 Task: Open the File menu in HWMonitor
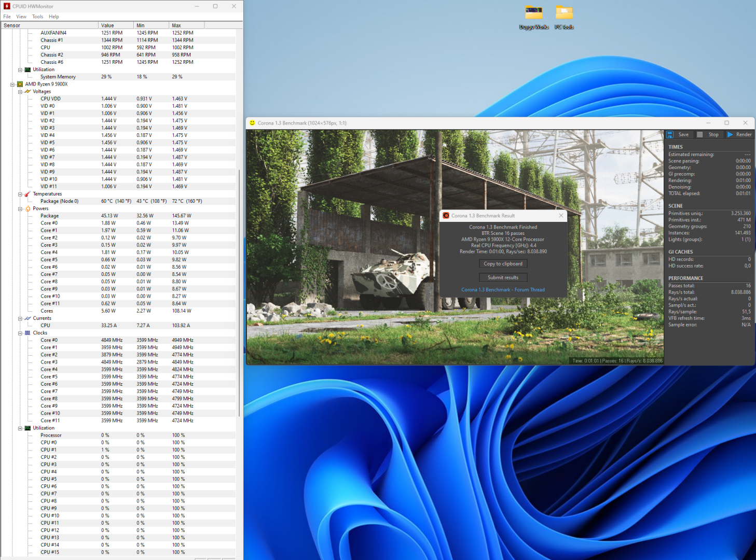click(7, 17)
